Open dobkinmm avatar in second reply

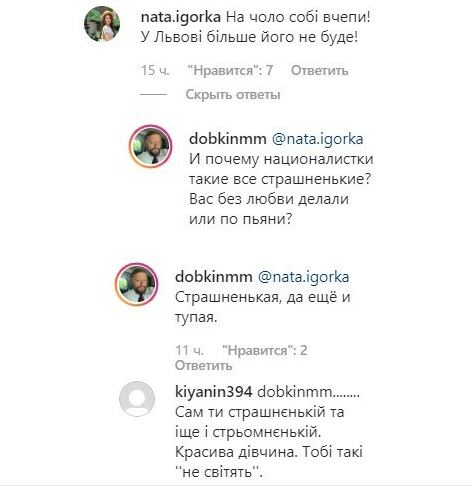coord(137,284)
